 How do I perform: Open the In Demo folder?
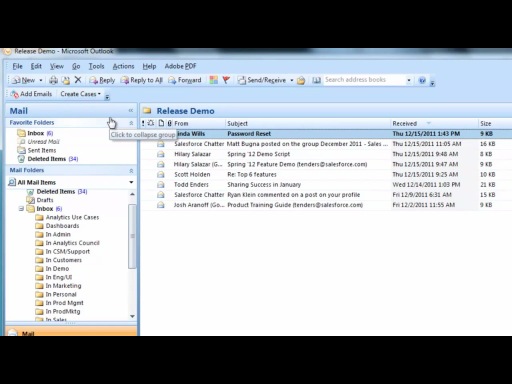52,269
